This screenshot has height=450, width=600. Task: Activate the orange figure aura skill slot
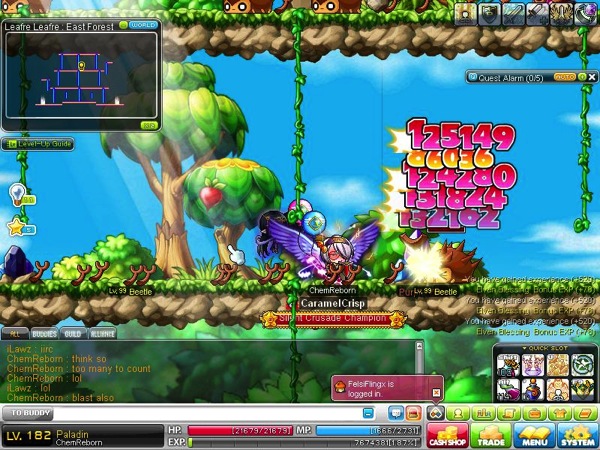pyautogui.click(x=558, y=390)
